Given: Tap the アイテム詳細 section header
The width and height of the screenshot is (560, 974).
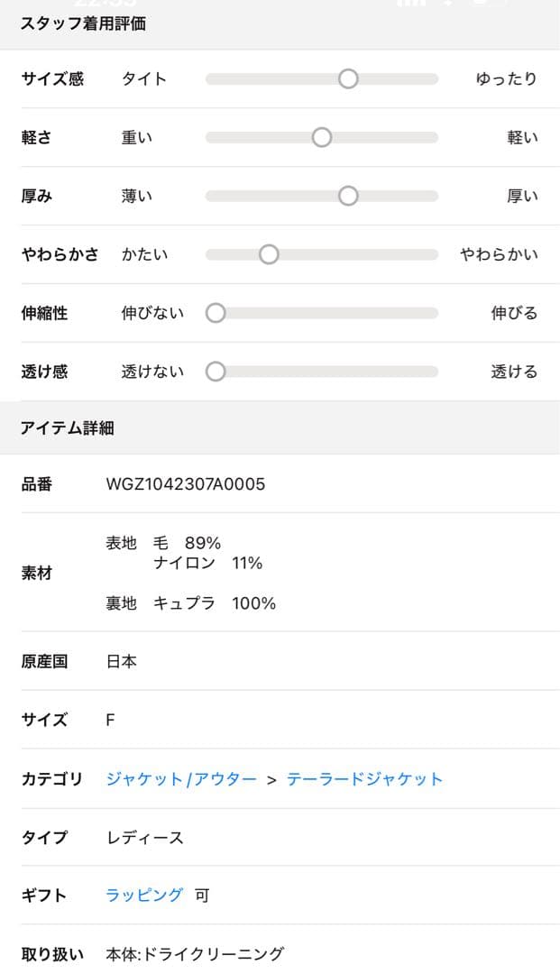Looking at the screenshot, I should coord(67,428).
